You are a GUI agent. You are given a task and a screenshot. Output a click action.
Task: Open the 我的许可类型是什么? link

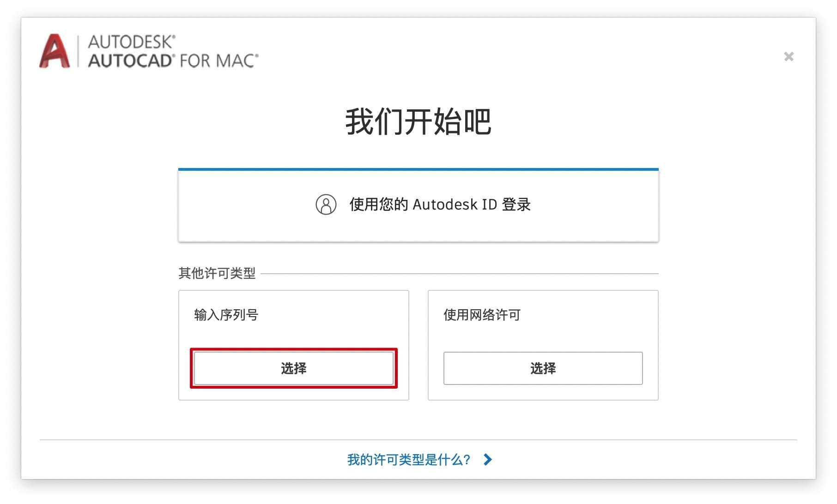[408, 460]
